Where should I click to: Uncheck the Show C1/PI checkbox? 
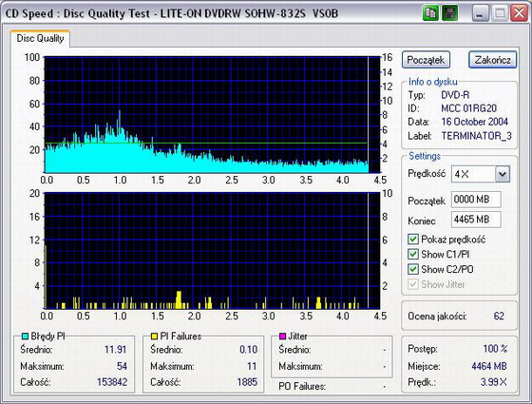(412, 255)
